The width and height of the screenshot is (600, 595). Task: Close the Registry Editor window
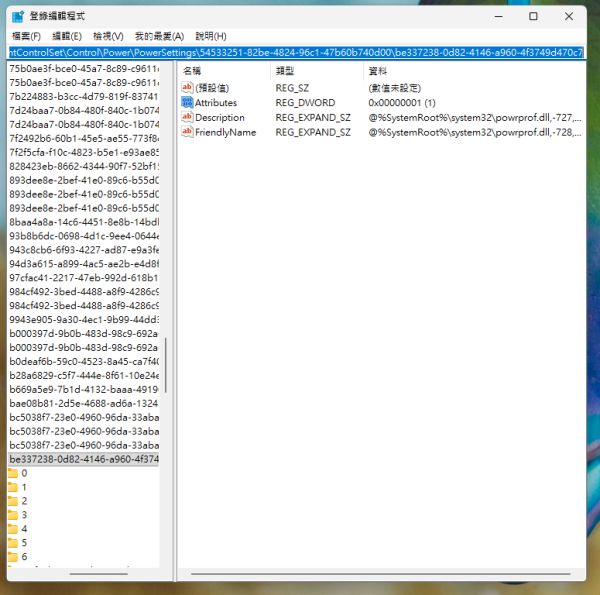pos(569,16)
